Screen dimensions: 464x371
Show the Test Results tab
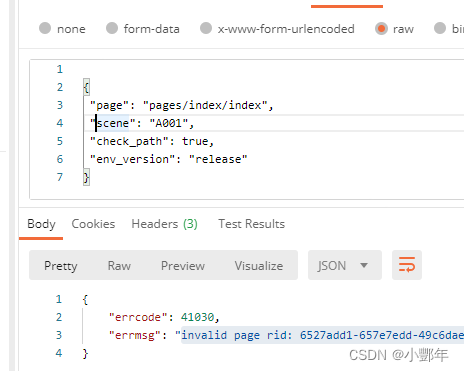coord(252,224)
